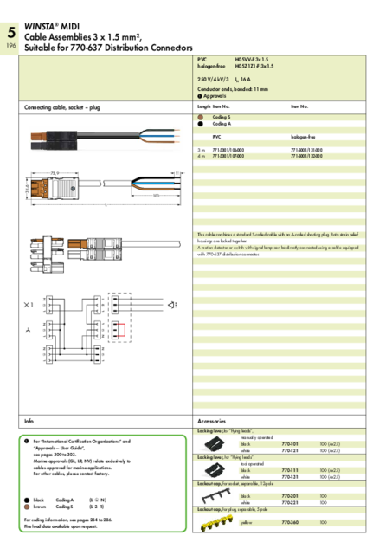
Task: Click the 'tool operated' description
Action: coord(253,464)
